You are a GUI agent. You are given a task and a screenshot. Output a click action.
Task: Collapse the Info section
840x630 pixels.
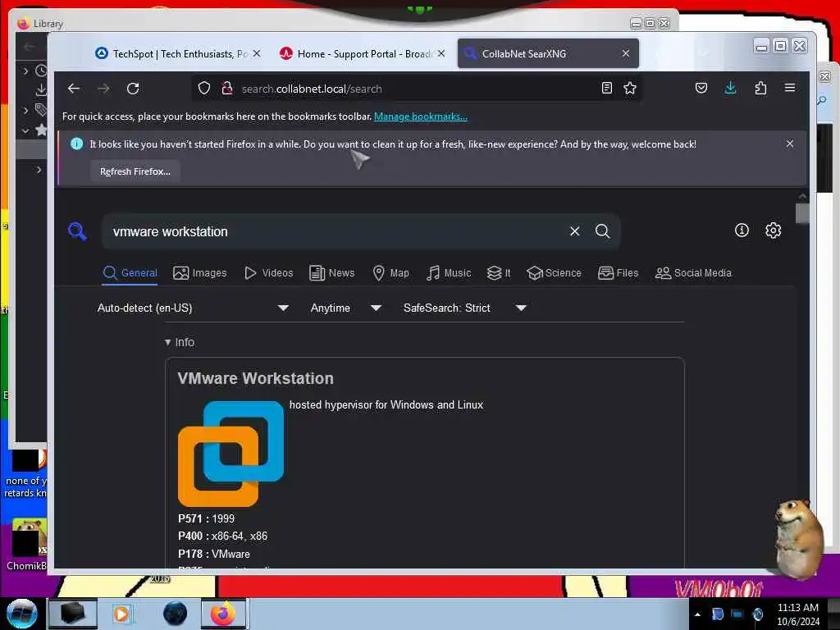[180, 342]
